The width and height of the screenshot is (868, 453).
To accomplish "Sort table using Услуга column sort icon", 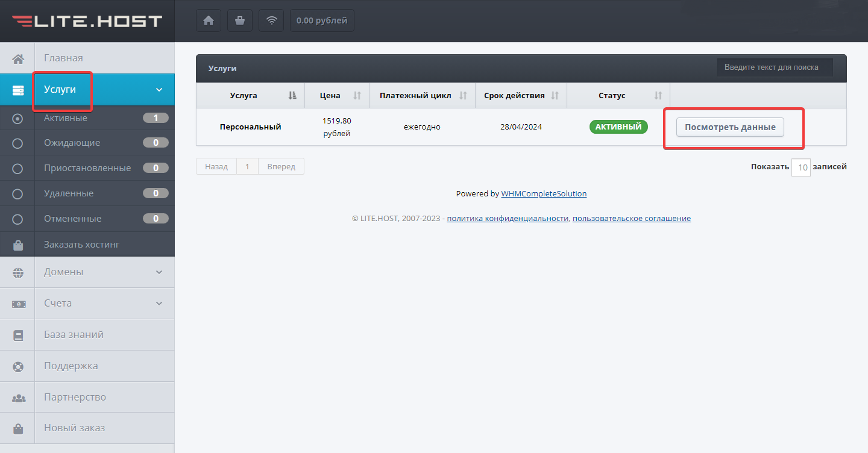I will coord(292,95).
